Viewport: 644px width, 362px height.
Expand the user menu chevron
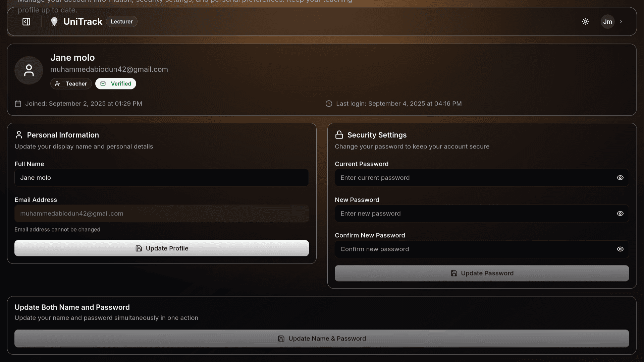[x=621, y=21]
